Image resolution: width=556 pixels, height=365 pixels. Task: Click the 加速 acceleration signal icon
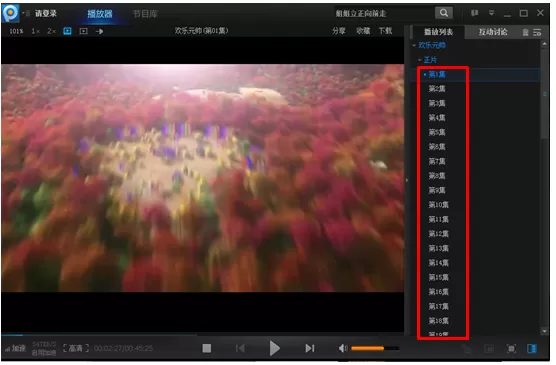[15, 348]
